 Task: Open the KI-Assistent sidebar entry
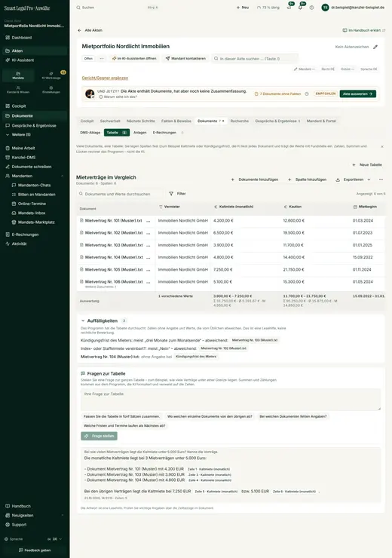point(23,60)
